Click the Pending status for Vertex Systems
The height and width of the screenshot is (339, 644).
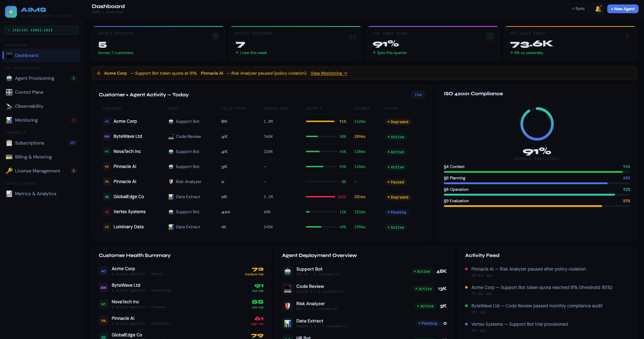click(x=397, y=212)
